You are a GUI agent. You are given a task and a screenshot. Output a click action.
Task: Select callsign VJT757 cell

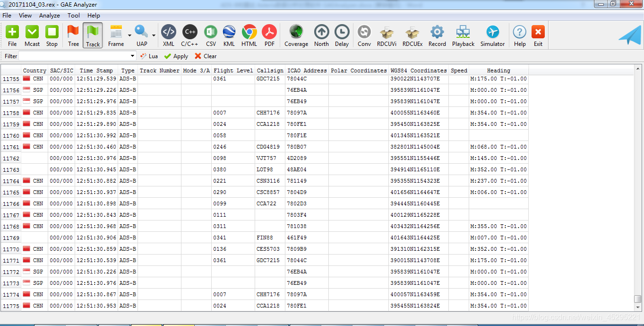[x=270, y=158]
